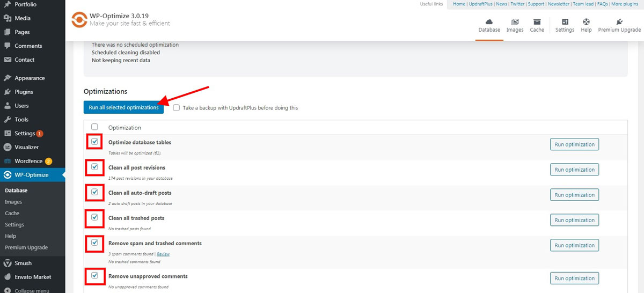
Task: Switch to the Cache tab label
Action: click(537, 30)
